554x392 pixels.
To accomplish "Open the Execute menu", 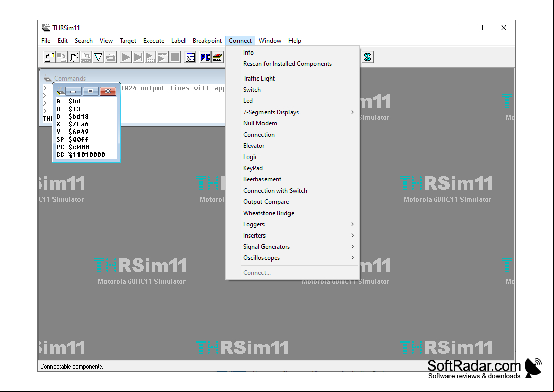I will pos(154,41).
